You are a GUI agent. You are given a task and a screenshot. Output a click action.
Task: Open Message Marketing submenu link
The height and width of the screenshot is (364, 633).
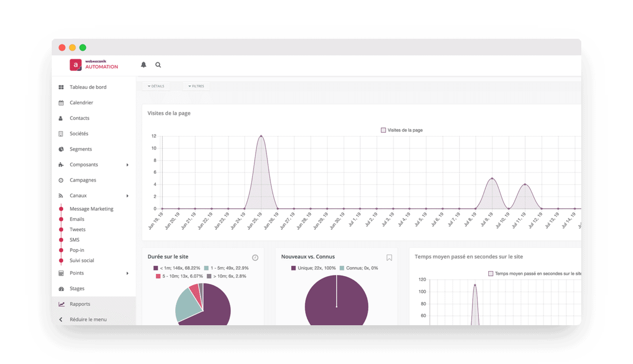pyautogui.click(x=92, y=209)
